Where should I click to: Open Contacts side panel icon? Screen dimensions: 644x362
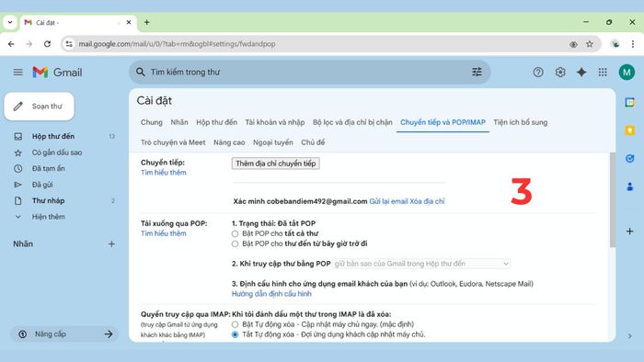(x=629, y=187)
